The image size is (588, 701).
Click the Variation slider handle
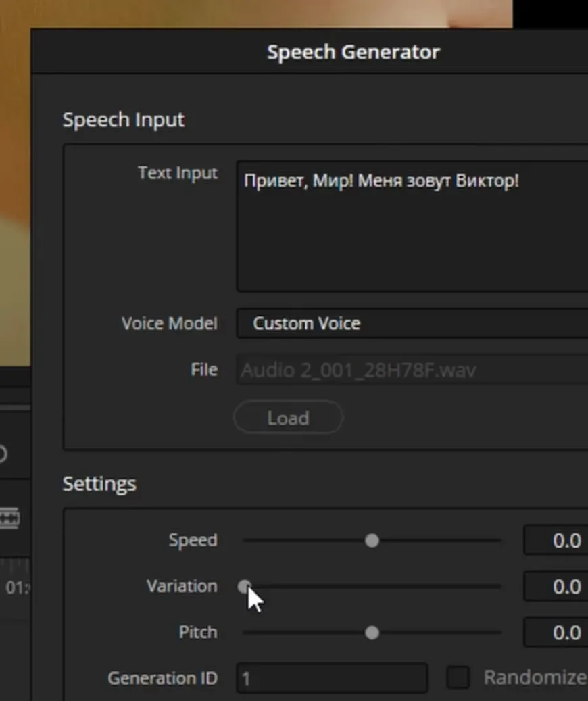[244, 587]
